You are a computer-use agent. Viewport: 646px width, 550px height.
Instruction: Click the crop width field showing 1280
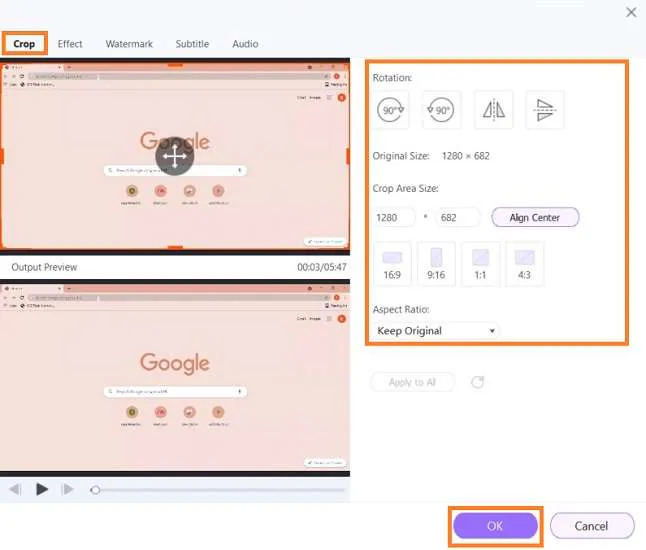tap(394, 218)
